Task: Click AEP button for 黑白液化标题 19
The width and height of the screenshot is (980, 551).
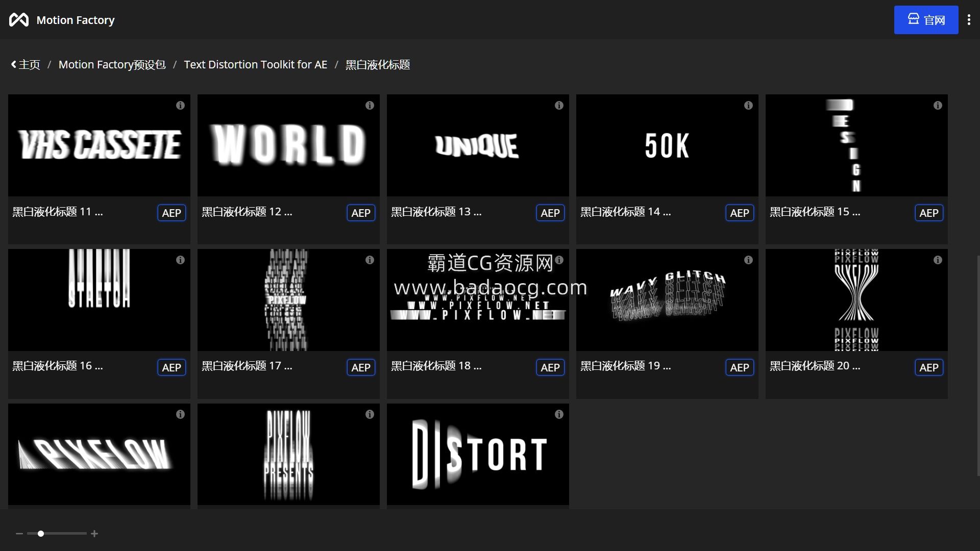Action: tap(740, 367)
